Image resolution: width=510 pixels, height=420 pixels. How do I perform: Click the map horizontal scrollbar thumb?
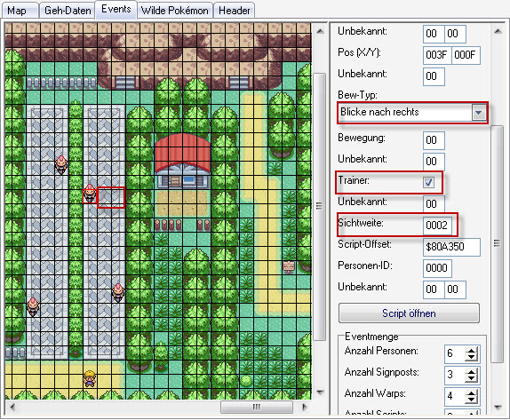[256, 407]
